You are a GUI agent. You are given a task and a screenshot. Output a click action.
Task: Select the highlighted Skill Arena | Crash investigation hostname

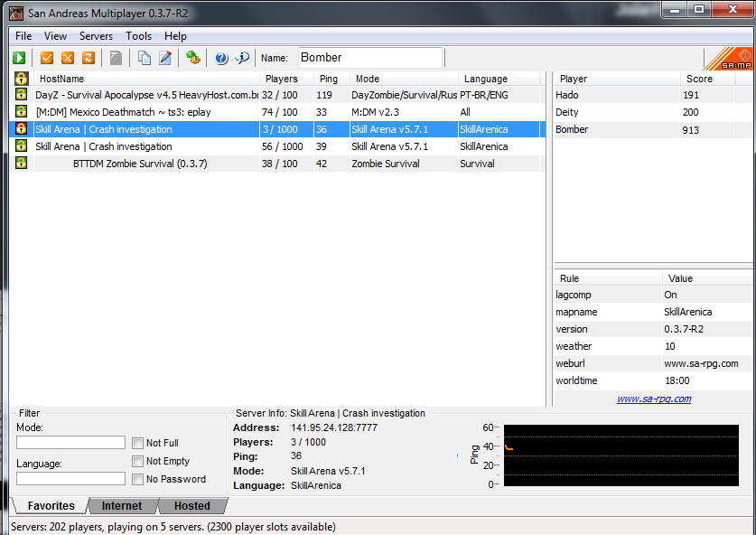coord(104,129)
